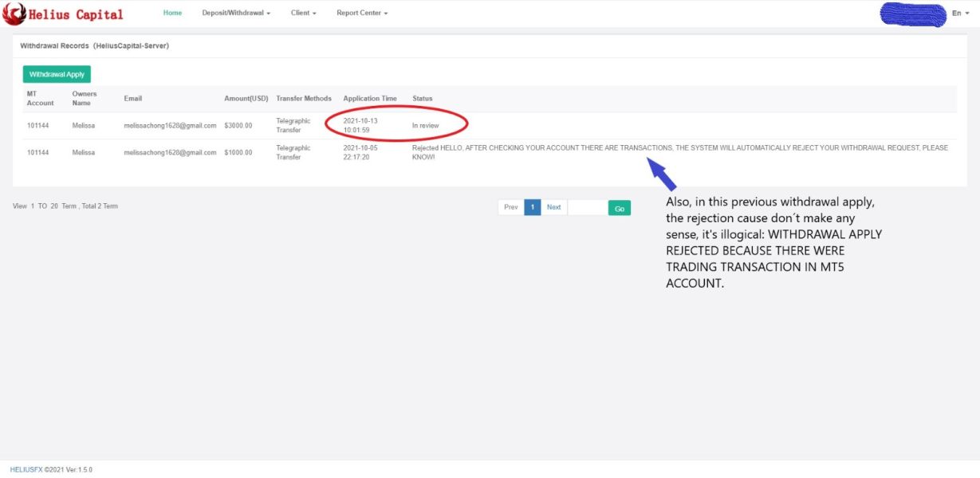The height and width of the screenshot is (478, 980).
Task: Expand the Deposit/Withdrawal dropdown menu
Action: [236, 13]
